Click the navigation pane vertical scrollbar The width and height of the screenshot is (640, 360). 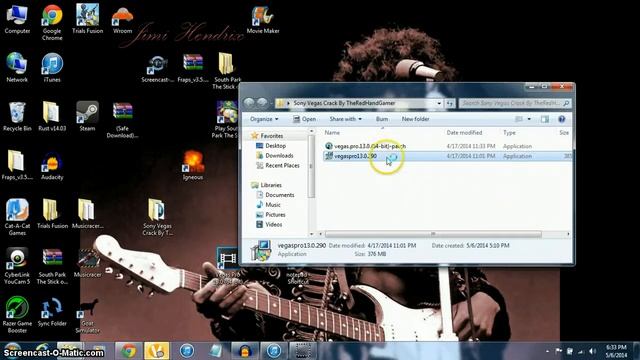tap(311, 167)
